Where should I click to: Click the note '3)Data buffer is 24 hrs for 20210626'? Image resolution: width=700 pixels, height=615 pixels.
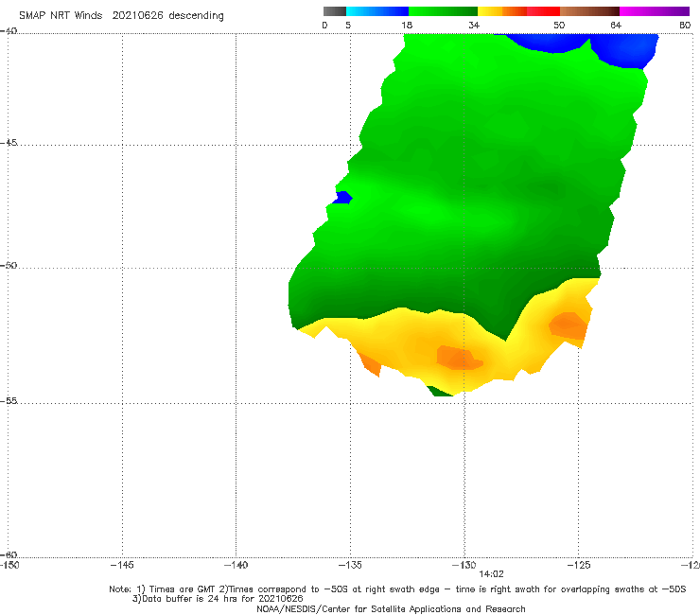(218, 599)
